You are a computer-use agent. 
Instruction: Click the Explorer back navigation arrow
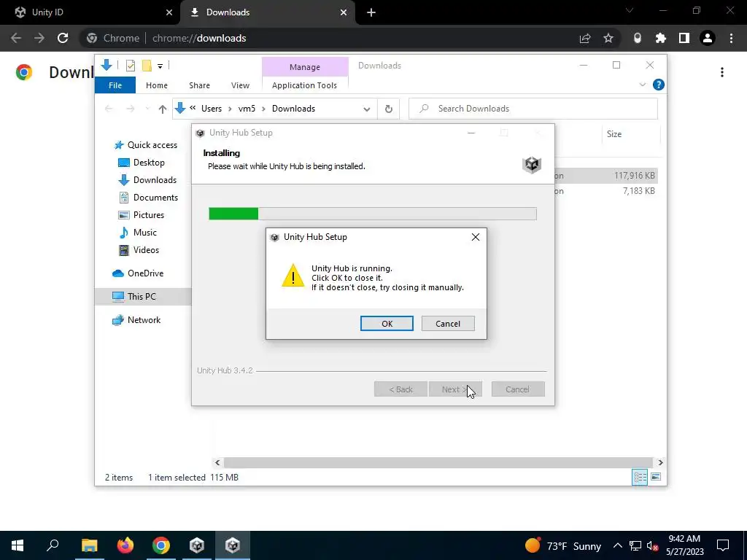coord(109,109)
